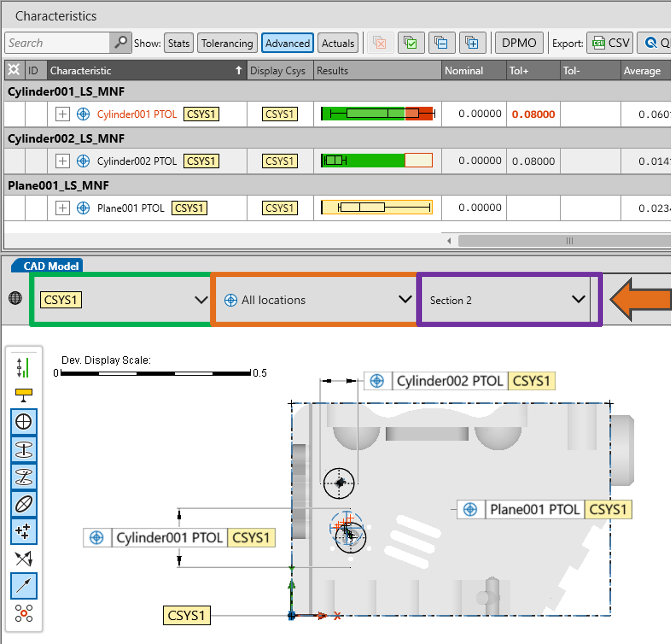Click the select-all green checkmark icon
672x644 pixels.
coord(410,43)
